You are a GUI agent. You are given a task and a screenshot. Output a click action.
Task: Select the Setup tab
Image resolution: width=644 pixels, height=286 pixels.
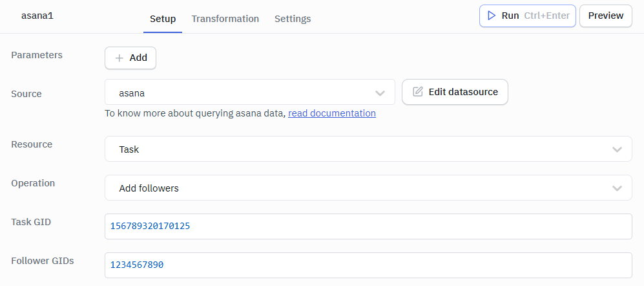(163, 19)
